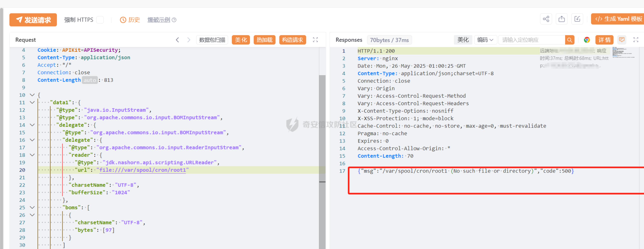The height and width of the screenshot is (249, 644).
Task: Click the X-XSS-Protection response line
Action: coord(405,119)
